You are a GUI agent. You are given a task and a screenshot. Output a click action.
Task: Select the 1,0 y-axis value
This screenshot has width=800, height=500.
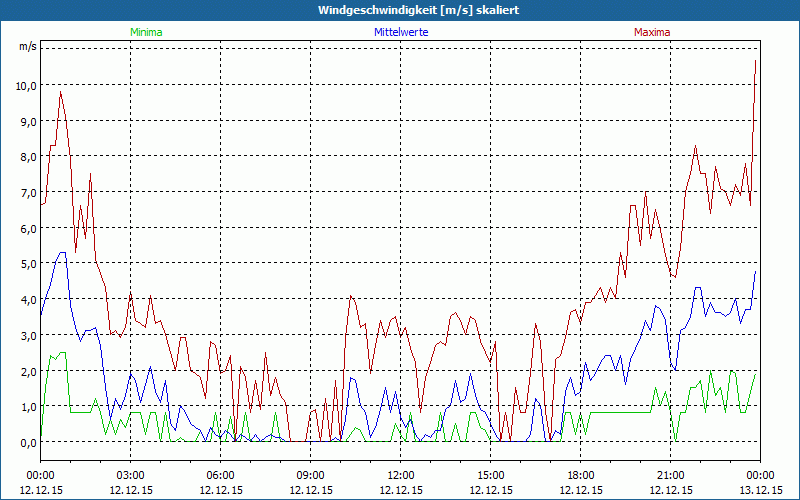pos(29,407)
